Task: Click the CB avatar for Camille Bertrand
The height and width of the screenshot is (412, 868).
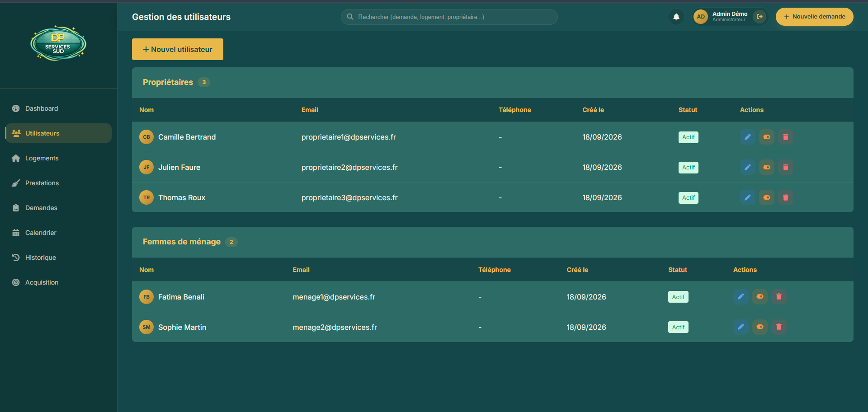Action: [146, 137]
